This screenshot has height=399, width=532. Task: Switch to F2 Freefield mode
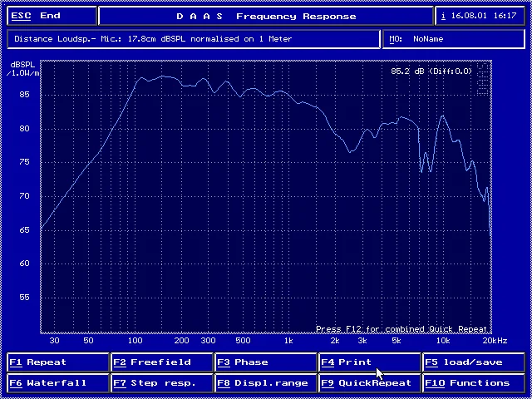[x=162, y=362]
